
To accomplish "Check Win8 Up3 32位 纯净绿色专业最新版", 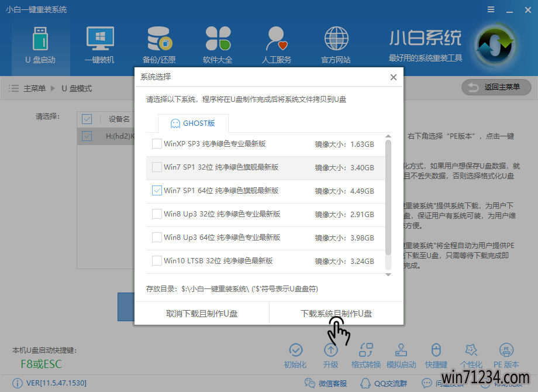I will tap(157, 214).
